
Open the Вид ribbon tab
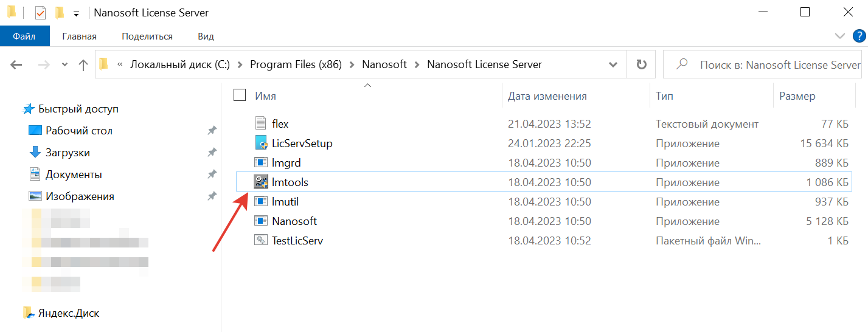206,36
